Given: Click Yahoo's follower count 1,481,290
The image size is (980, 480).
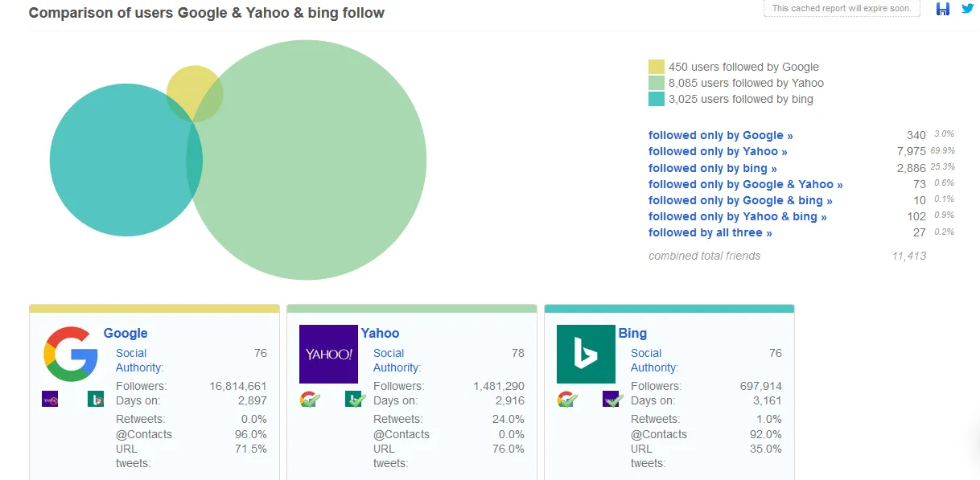Looking at the screenshot, I should click(499, 386).
